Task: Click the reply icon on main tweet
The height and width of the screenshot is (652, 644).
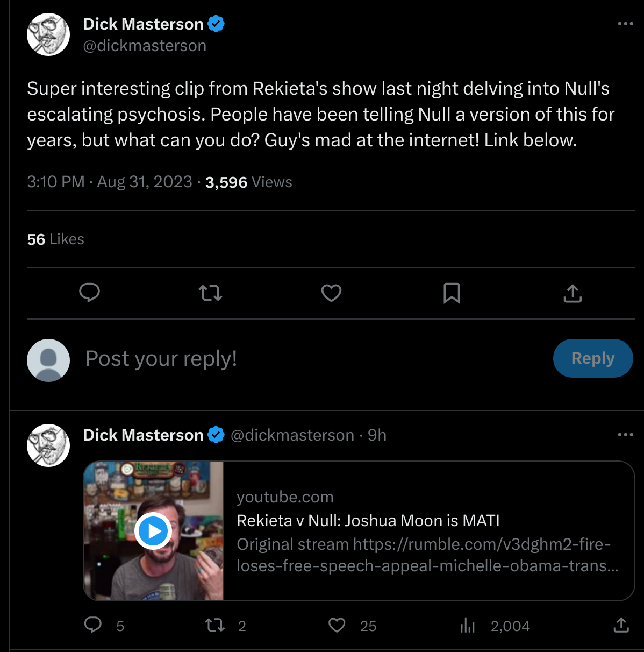Action: [90, 293]
